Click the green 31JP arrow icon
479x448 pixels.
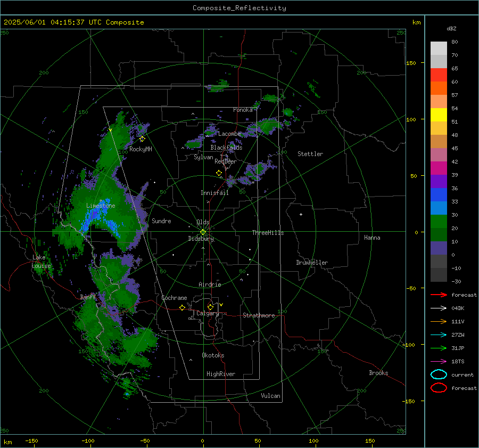click(x=439, y=348)
